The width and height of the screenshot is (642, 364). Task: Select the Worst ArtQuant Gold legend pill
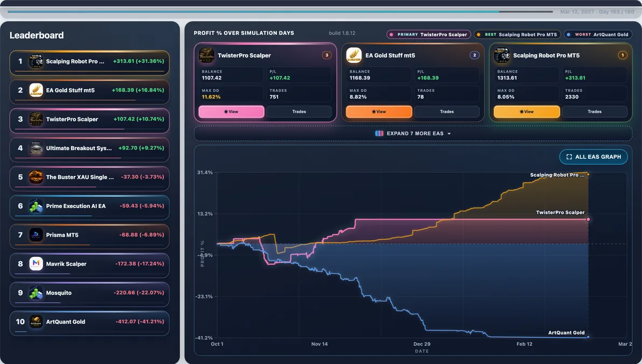[598, 34]
